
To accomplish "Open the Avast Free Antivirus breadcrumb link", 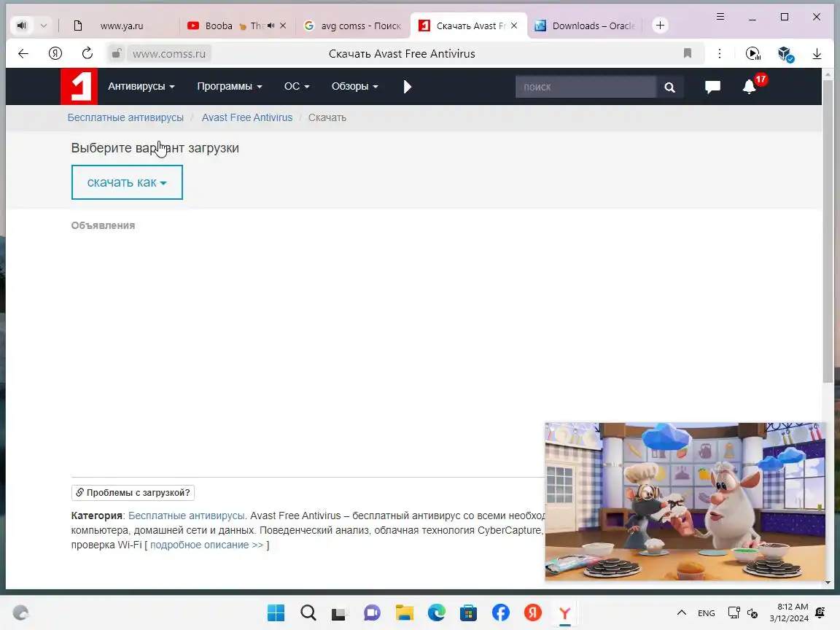I will (x=247, y=117).
